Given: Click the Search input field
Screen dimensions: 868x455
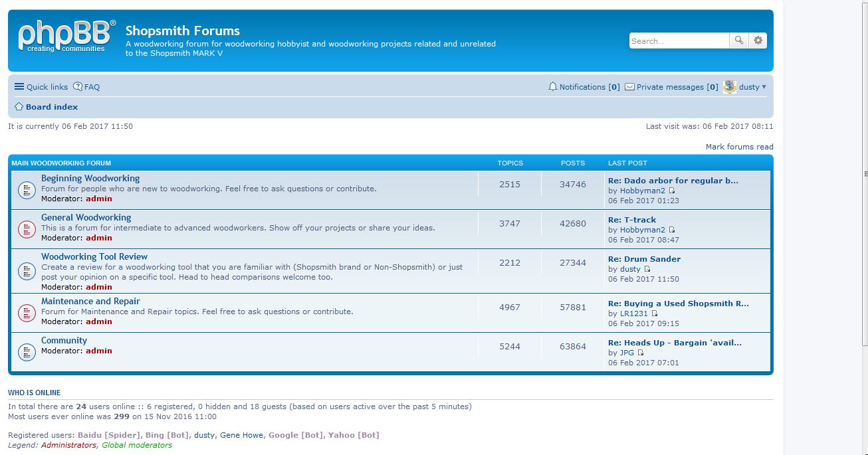Looking at the screenshot, I should (679, 41).
